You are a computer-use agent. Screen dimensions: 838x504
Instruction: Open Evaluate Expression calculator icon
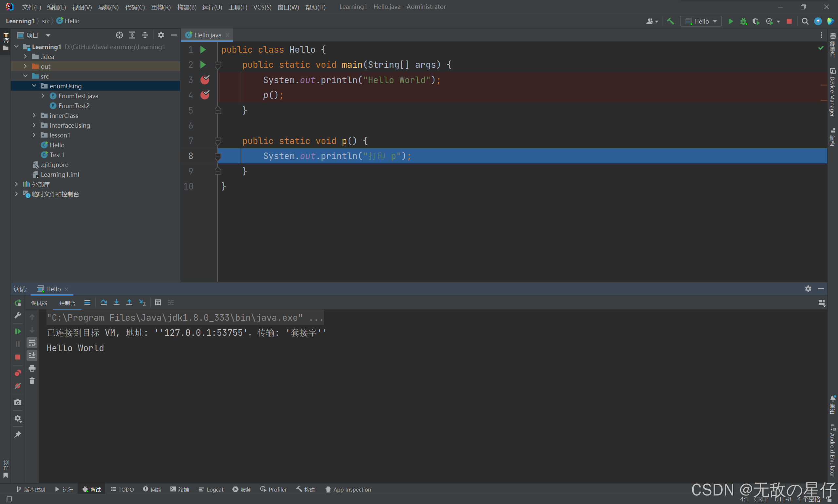(158, 302)
